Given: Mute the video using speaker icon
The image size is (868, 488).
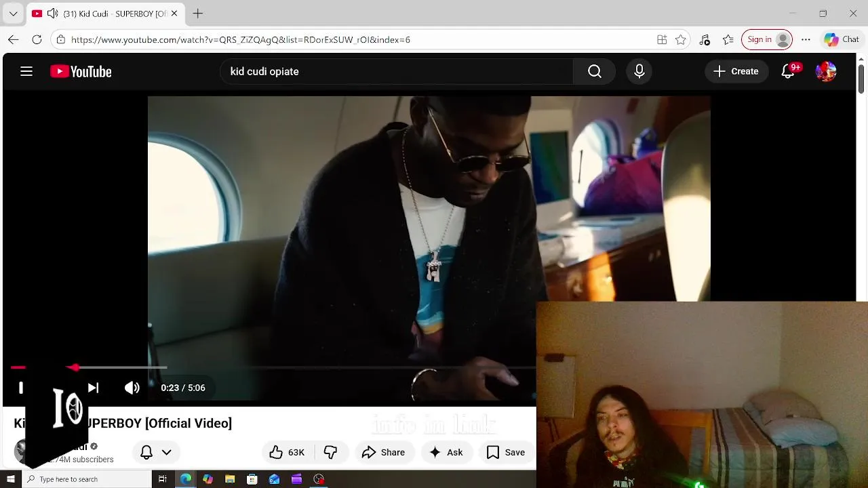Looking at the screenshot, I should pos(132,388).
